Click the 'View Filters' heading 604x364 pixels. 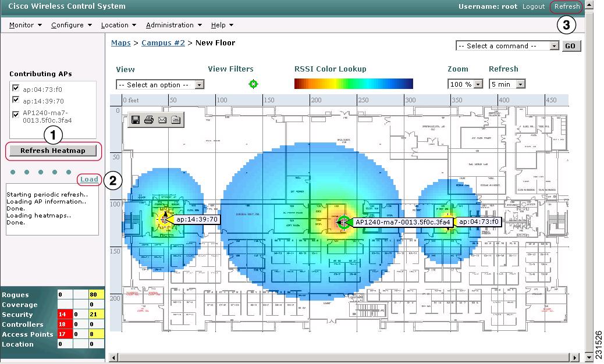[231, 69]
